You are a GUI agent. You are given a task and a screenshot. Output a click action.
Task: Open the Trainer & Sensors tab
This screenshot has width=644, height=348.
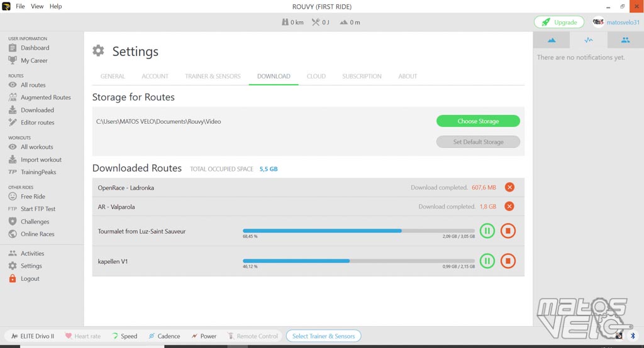point(213,76)
